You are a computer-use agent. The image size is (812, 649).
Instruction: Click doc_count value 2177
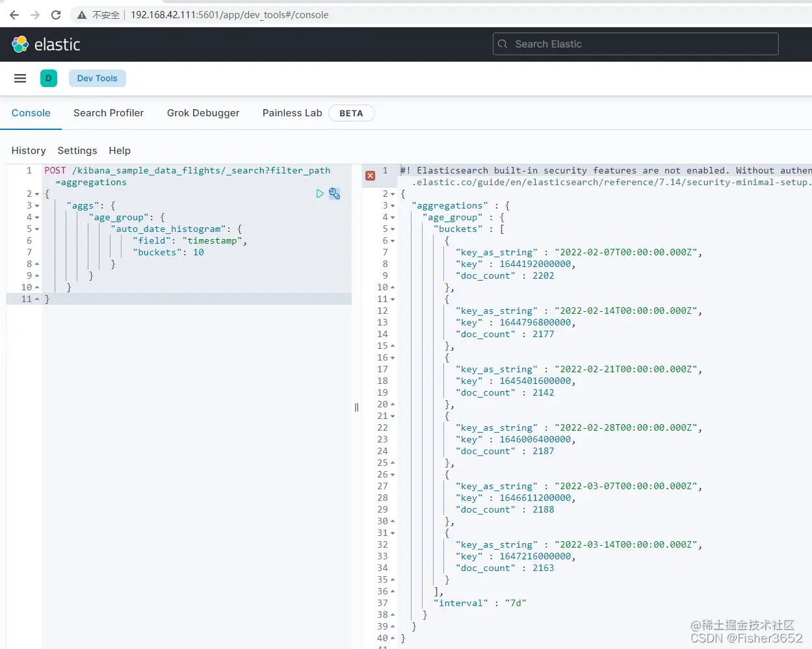544,334
